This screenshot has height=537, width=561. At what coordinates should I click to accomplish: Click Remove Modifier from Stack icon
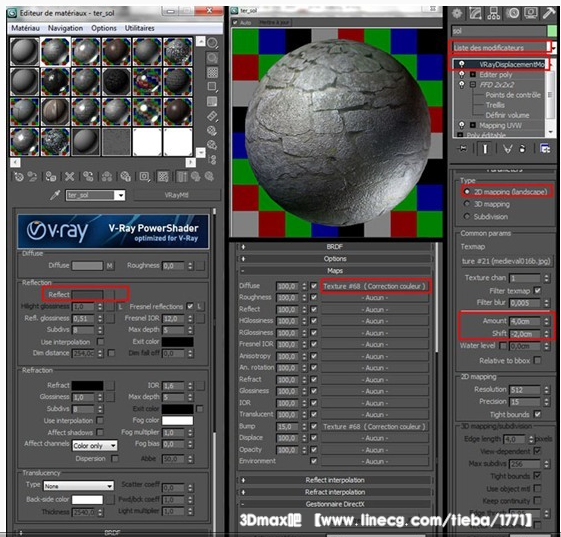click(x=522, y=148)
